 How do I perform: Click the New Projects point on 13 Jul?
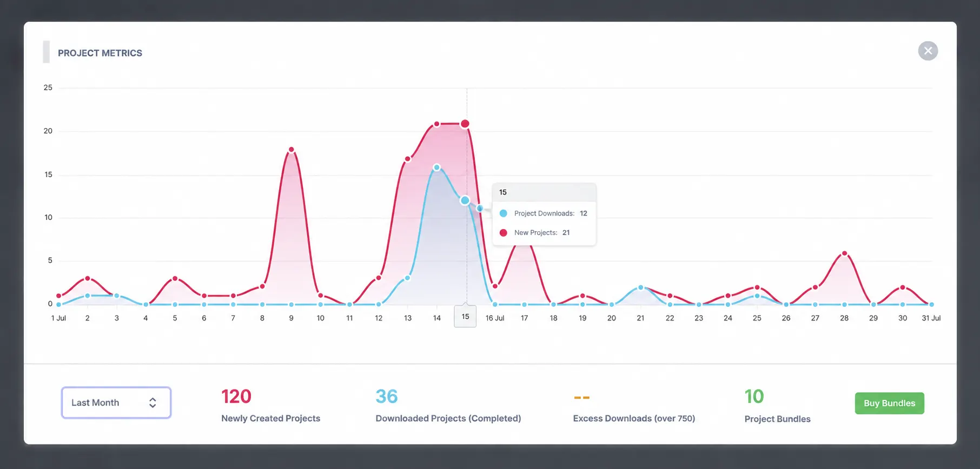click(x=408, y=159)
